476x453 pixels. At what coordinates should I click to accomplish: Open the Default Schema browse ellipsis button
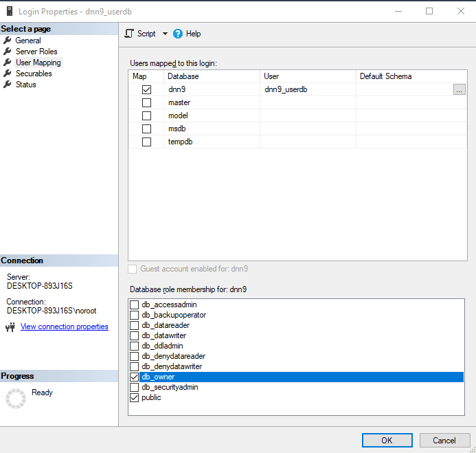click(x=459, y=89)
